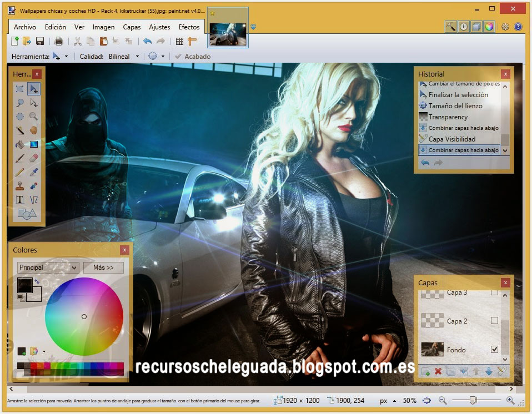Open the Principal color dropdown
The image size is (532, 414).
pyautogui.click(x=48, y=267)
